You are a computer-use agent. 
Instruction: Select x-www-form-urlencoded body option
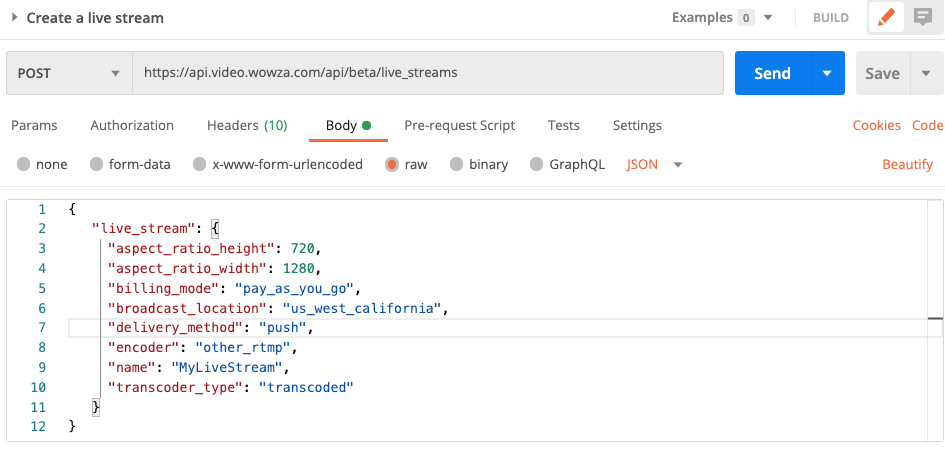pos(200,164)
